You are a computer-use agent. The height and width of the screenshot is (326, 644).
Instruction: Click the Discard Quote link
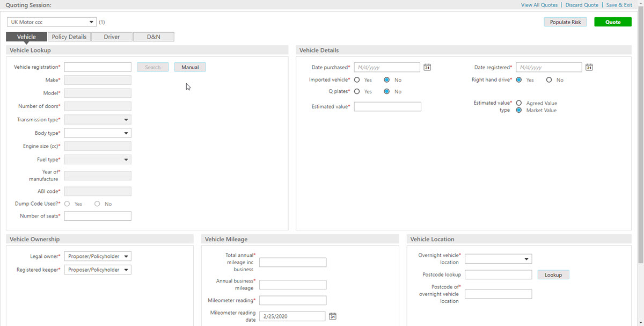pos(582,5)
